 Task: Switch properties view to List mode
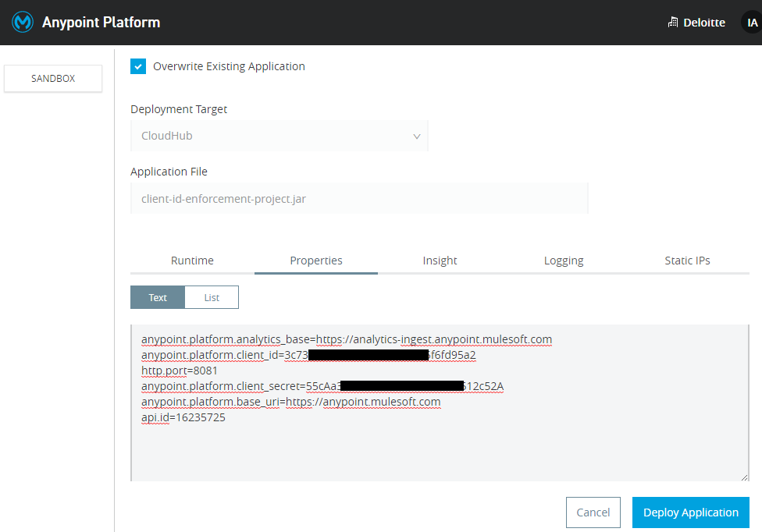pyautogui.click(x=212, y=297)
